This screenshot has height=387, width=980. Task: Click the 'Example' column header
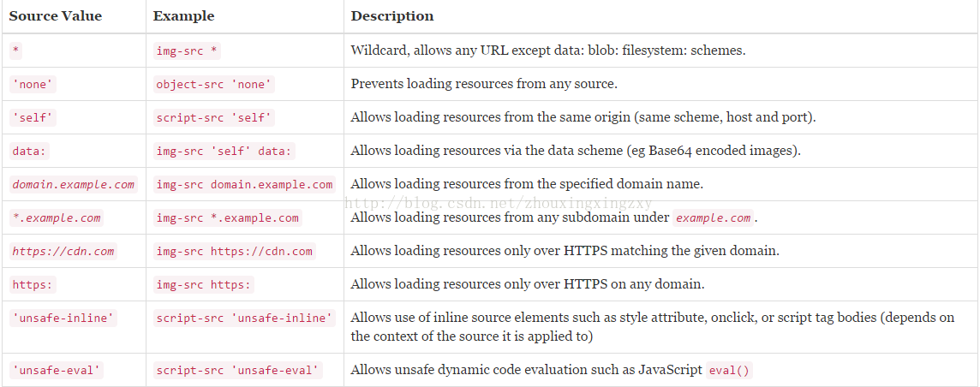tap(183, 16)
